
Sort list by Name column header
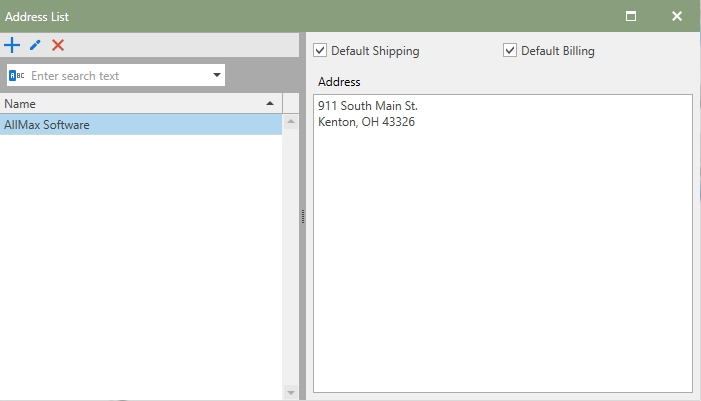click(x=141, y=104)
